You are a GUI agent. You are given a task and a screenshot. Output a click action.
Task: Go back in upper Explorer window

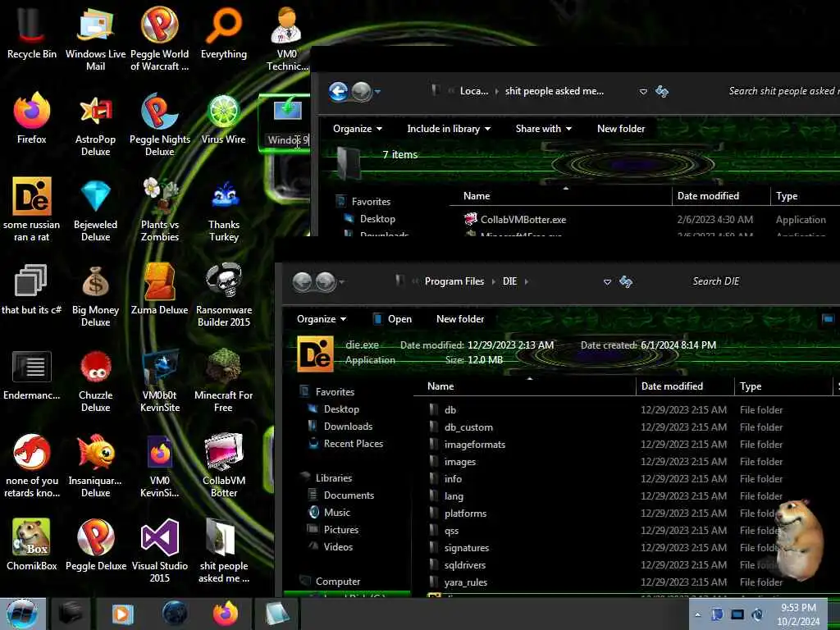338,92
